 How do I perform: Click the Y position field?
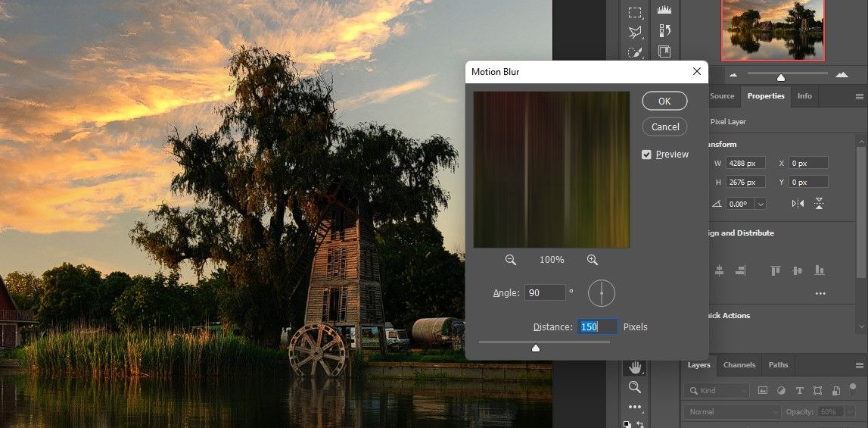(808, 182)
